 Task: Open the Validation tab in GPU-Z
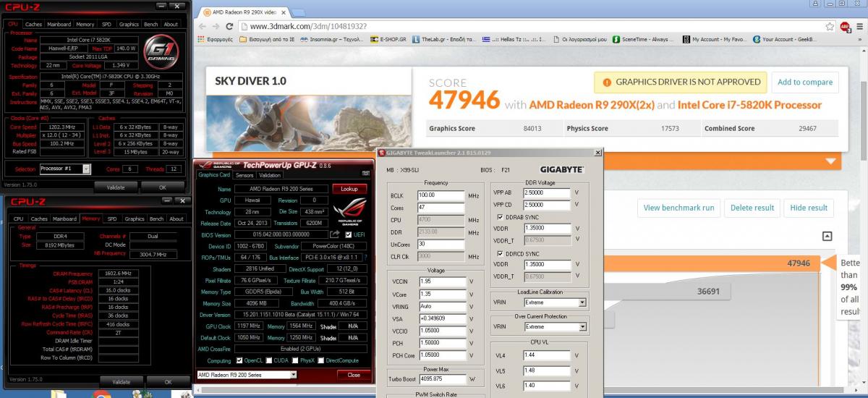(270, 175)
